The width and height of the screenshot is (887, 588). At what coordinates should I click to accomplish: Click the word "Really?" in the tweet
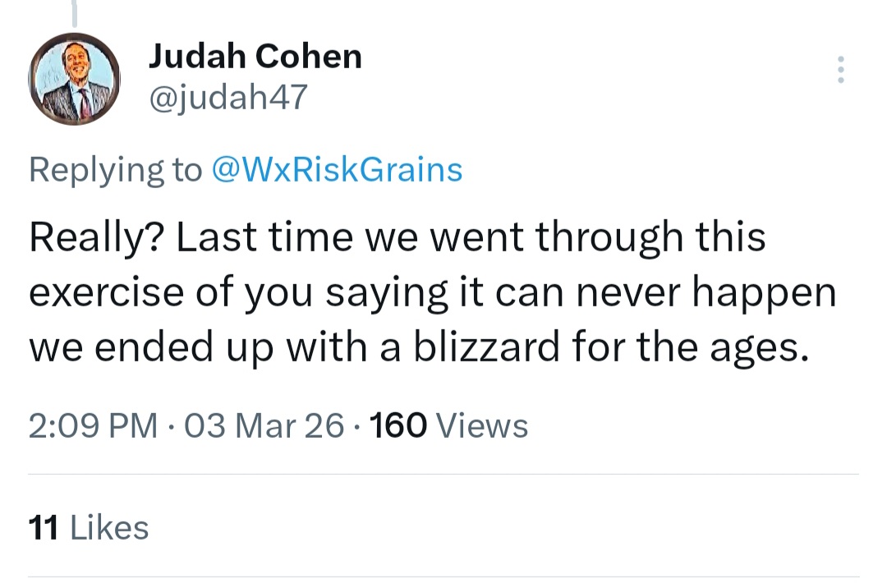(95, 238)
